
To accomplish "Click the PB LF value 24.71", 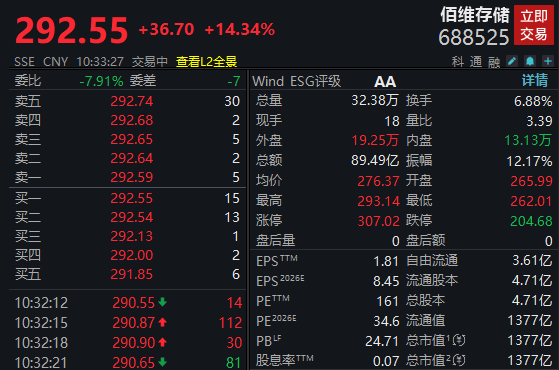I will pyautogui.click(x=382, y=341).
